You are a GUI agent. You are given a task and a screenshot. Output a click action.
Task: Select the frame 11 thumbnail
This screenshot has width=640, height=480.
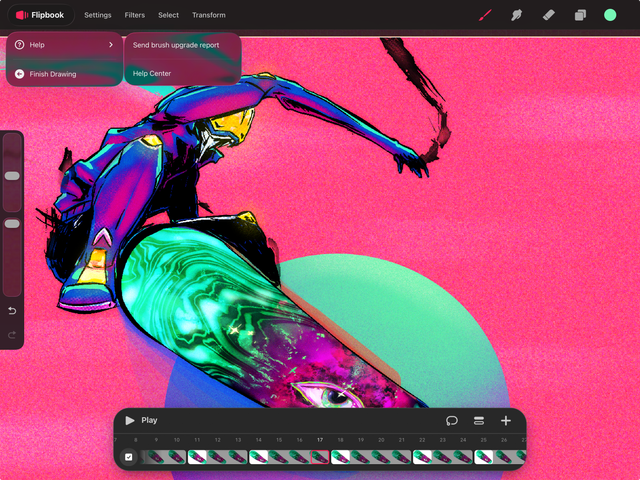(x=197, y=457)
